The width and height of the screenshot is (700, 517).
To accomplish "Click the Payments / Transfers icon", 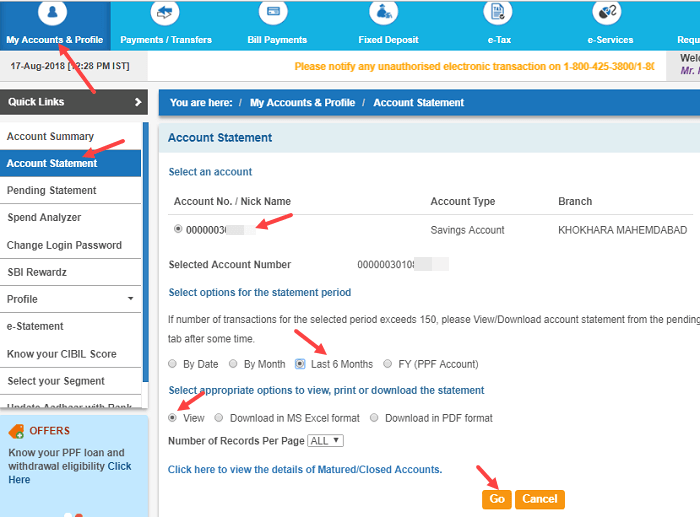I will pyautogui.click(x=165, y=13).
